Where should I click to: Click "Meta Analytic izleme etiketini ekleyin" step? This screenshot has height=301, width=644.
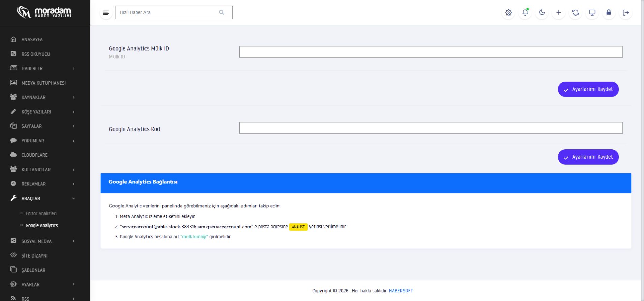pos(158,216)
